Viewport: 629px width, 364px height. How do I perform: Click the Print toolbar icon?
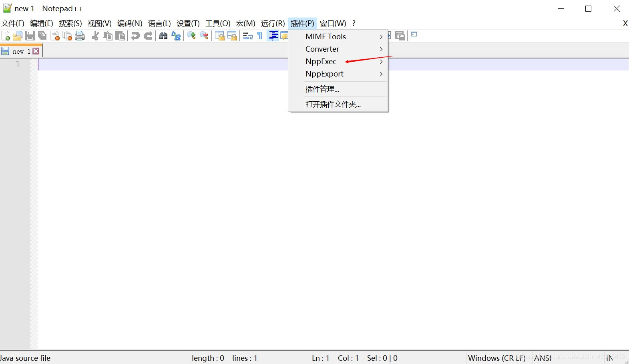point(80,36)
